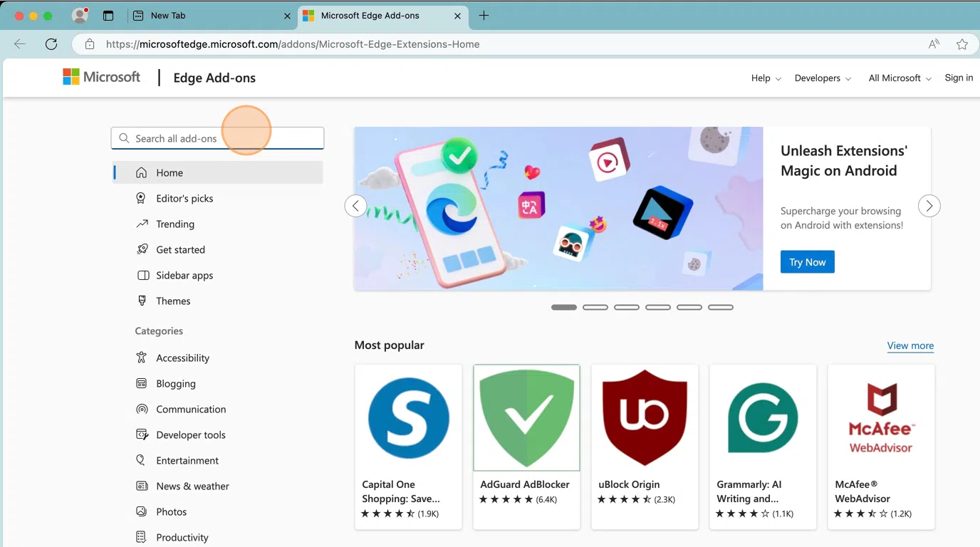Click Unleash Extensions' Magic heading
Screen dimensions: 980x547
tap(844, 160)
